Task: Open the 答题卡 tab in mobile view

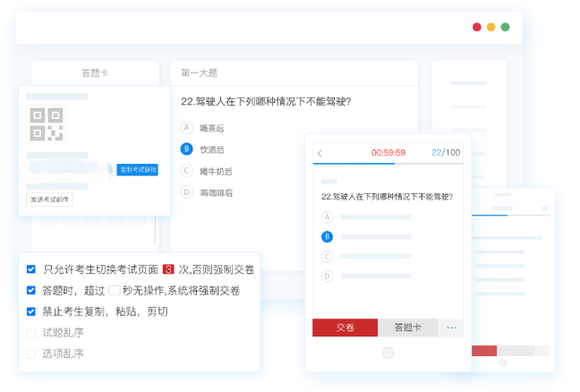Action: 407,328
